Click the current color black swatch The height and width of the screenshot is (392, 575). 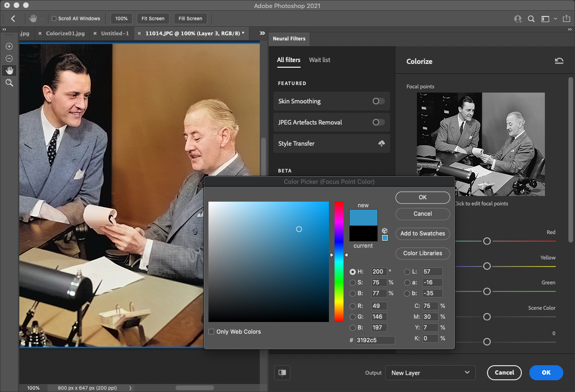tap(363, 234)
